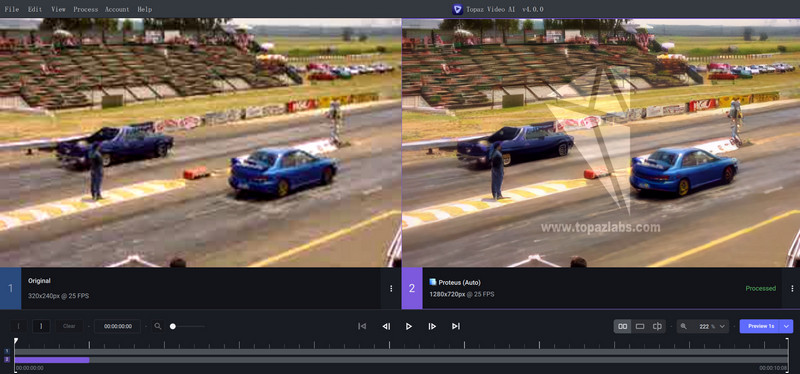The height and width of the screenshot is (374, 800).
Task: Click the Original video preview image
Action: click(201, 143)
